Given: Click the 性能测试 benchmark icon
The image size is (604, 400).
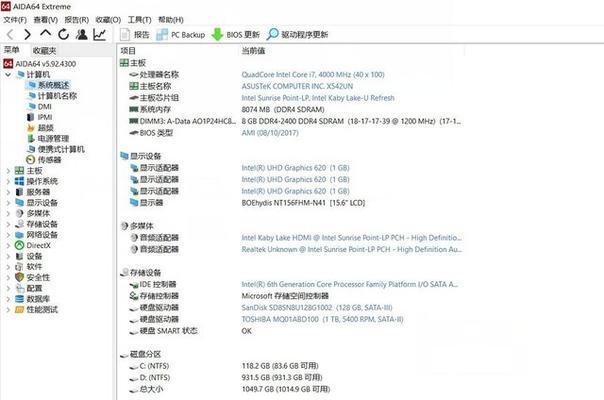Looking at the screenshot, I should tap(19, 309).
